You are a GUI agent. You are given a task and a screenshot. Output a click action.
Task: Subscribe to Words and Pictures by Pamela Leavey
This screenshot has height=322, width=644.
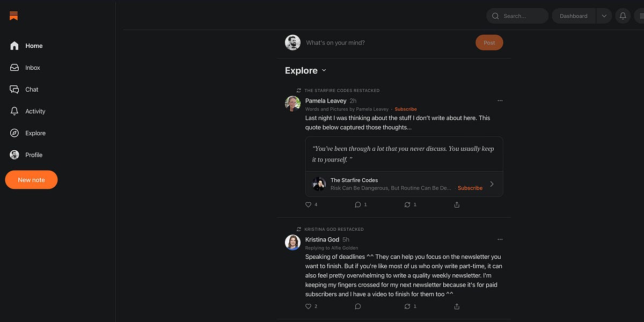(x=406, y=109)
